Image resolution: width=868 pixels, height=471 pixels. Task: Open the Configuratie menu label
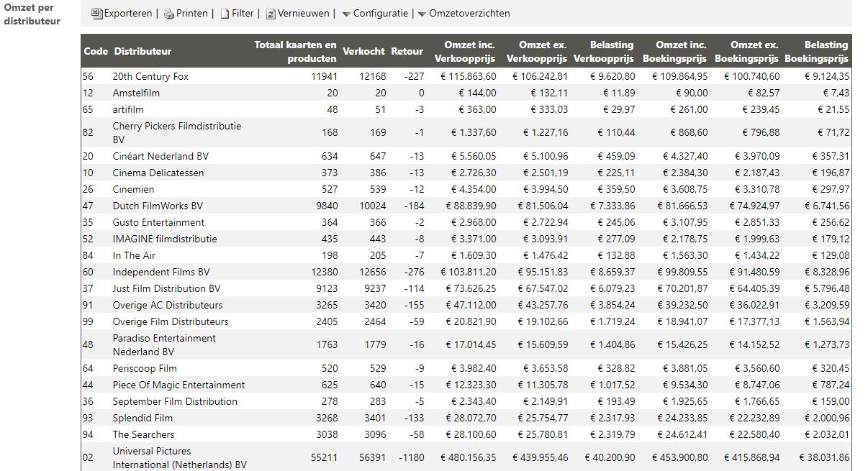coord(381,14)
